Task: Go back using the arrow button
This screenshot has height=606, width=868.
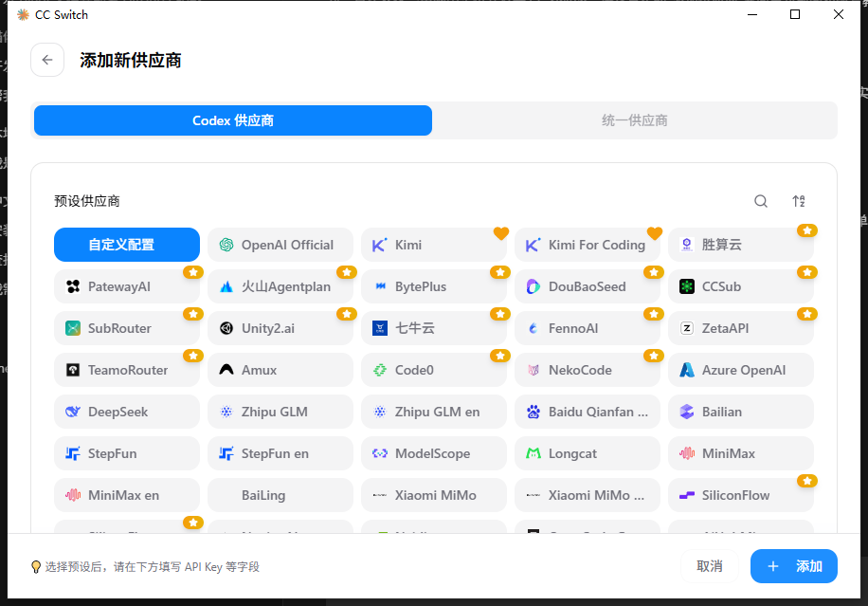Action: click(47, 60)
